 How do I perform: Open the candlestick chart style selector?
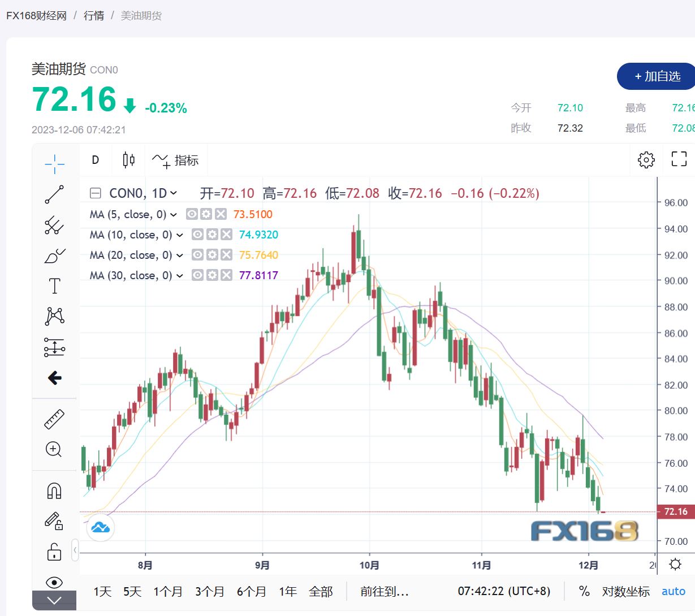pos(128,160)
